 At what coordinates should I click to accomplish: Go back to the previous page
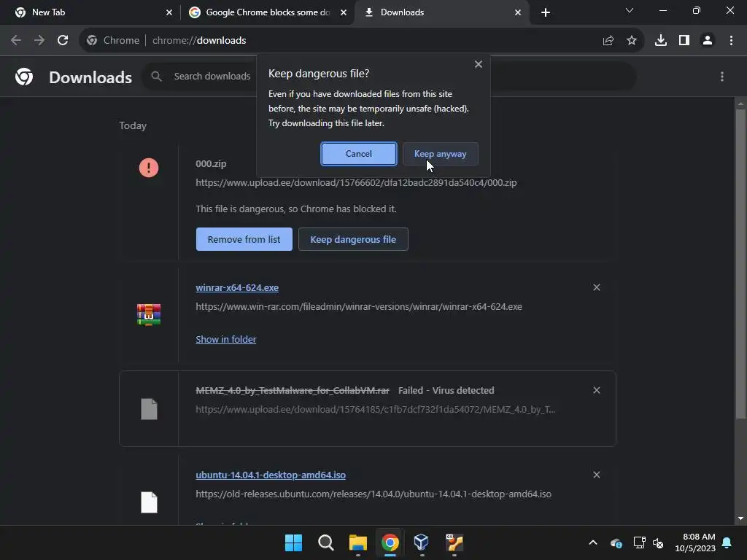click(x=16, y=41)
